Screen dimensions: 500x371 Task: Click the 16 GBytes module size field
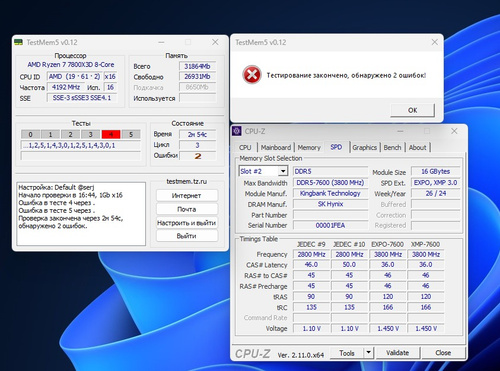click(435, 171)
